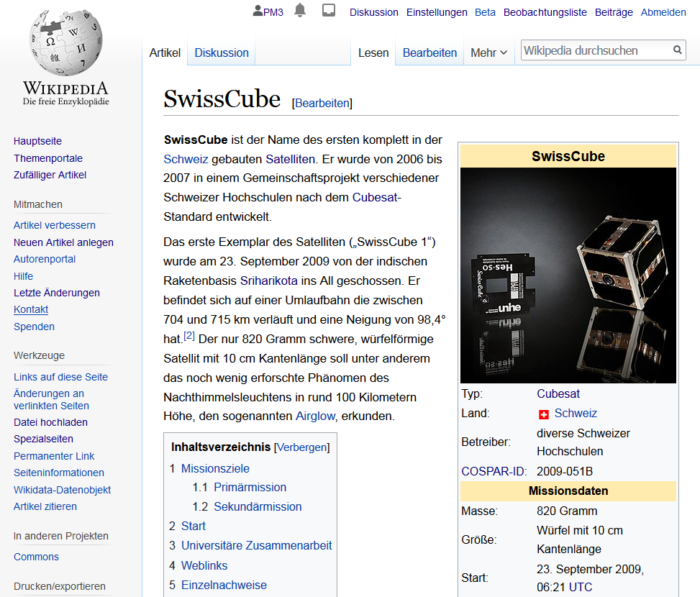Click the search magnifier icon
This screenshot has height=597, width=700.
click(677, 50)
